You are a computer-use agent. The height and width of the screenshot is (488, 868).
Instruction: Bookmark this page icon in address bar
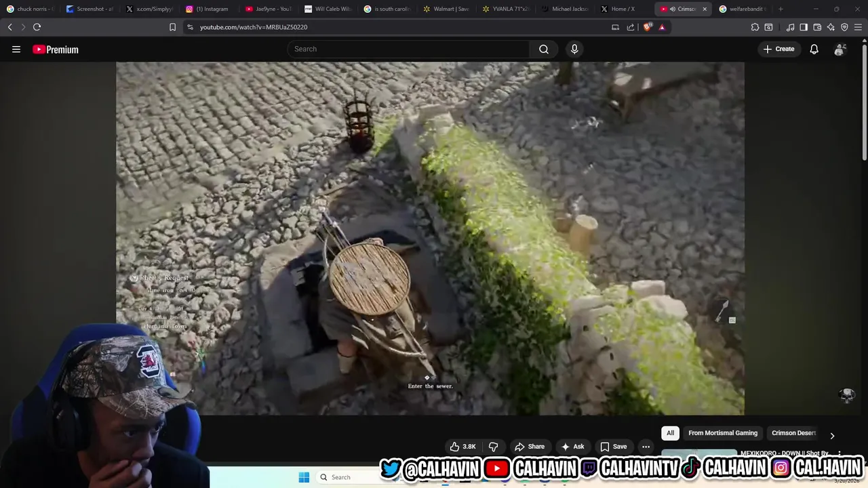tap(172, 27)
